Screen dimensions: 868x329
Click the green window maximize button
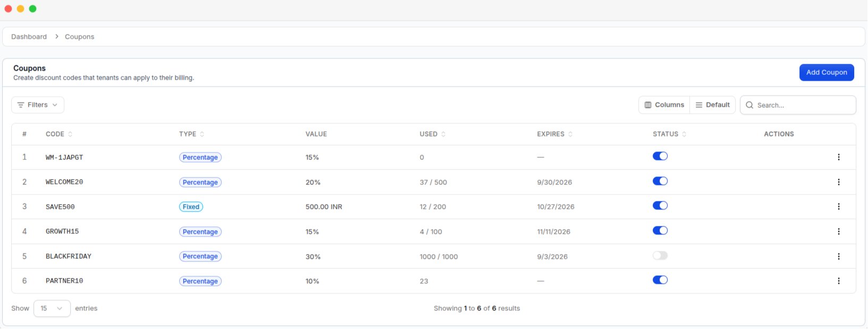(32, 9)
